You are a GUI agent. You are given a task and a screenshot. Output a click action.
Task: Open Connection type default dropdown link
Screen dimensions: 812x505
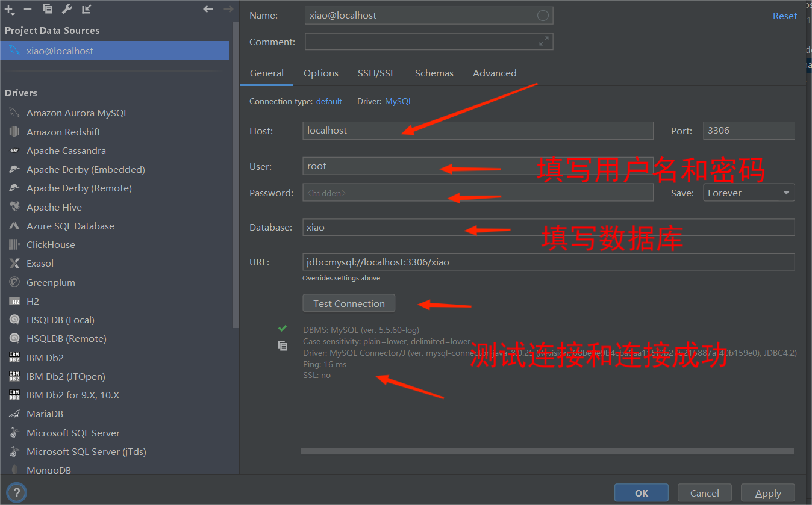(329, 101)
